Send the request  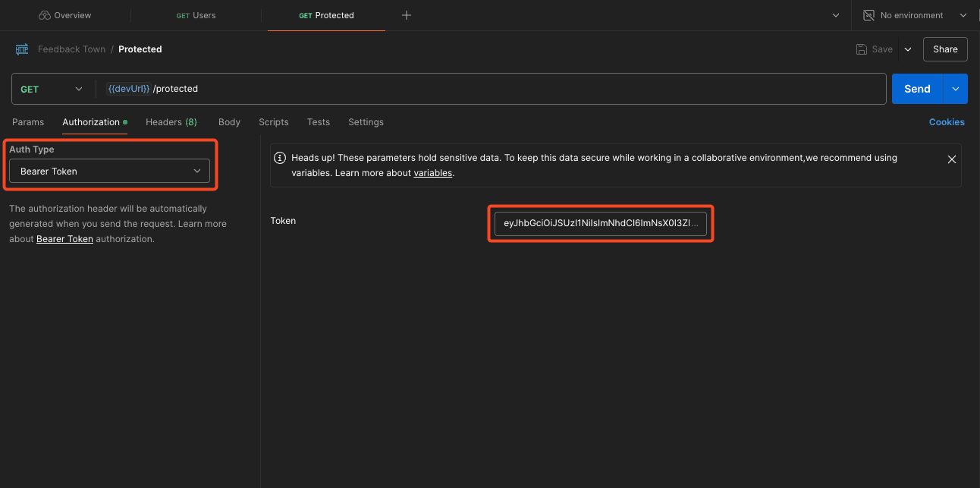pos(917,89)
